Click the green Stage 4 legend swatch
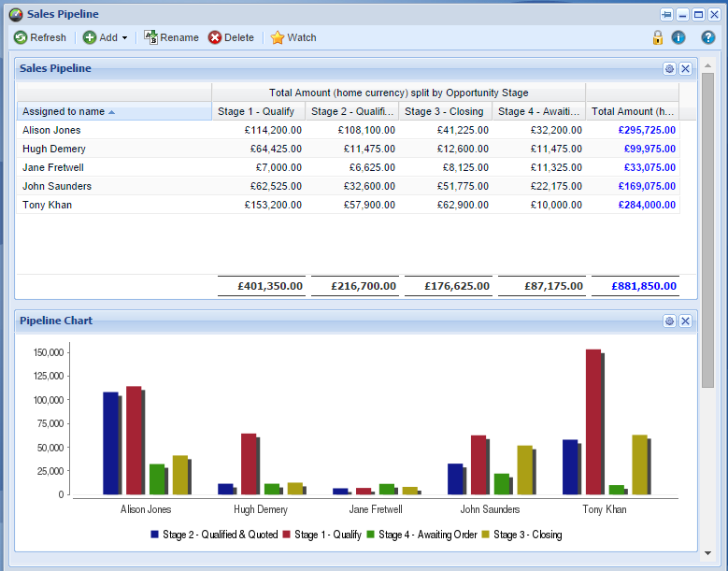The image size is (728, 571). pyautogui.click(x=370, y=535)
